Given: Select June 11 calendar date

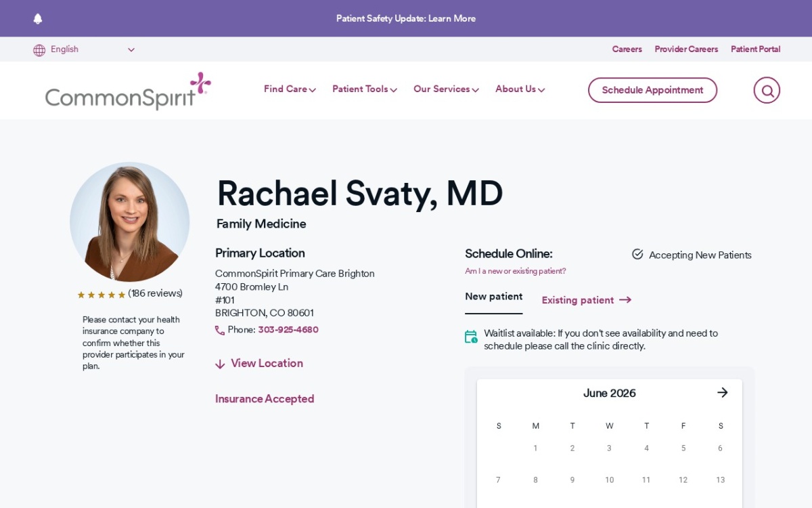Looking at the screenshot, I should pyautogui.click(x=646, y=480).
